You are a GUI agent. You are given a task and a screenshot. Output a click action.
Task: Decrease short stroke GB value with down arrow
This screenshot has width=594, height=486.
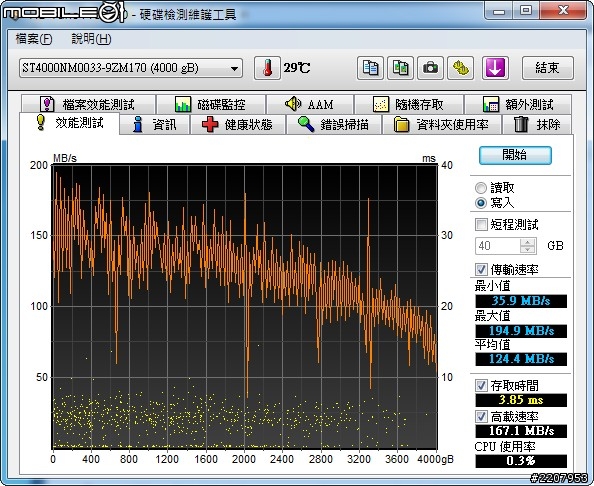pos(527,249)
